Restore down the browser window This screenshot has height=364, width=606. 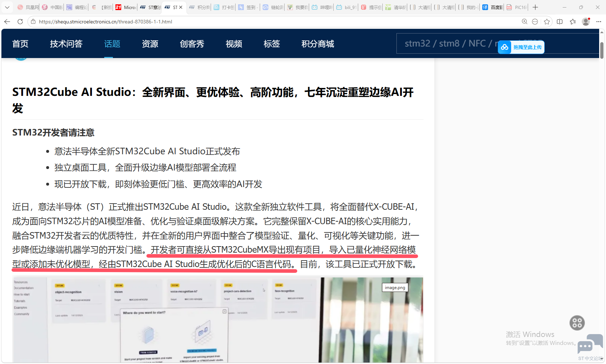click(581, 7)
